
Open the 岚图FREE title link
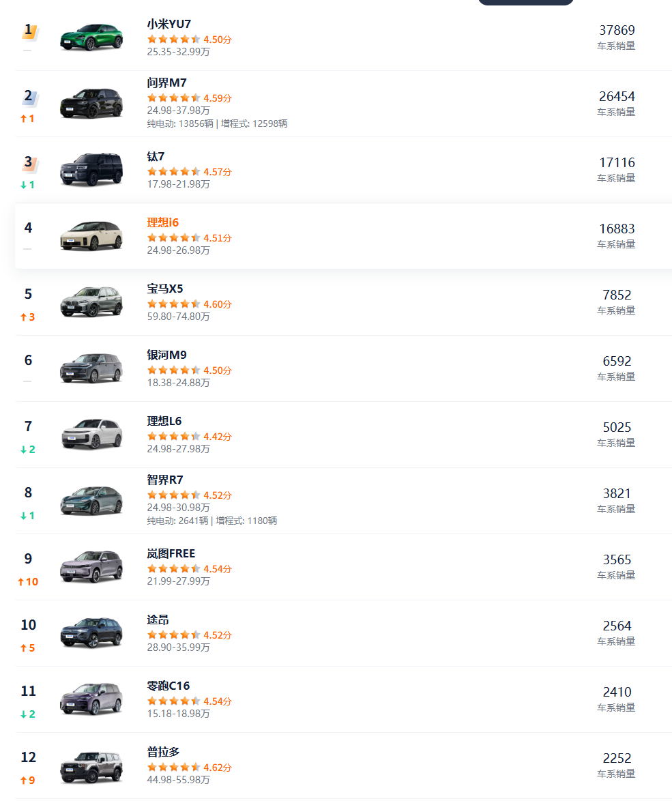(x=171, y=553)
